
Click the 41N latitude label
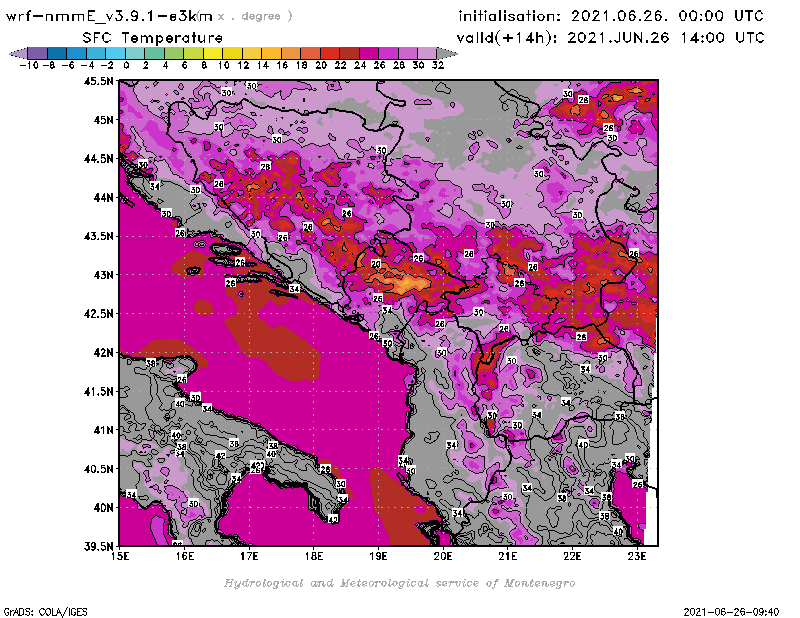(x=103, y=430)
